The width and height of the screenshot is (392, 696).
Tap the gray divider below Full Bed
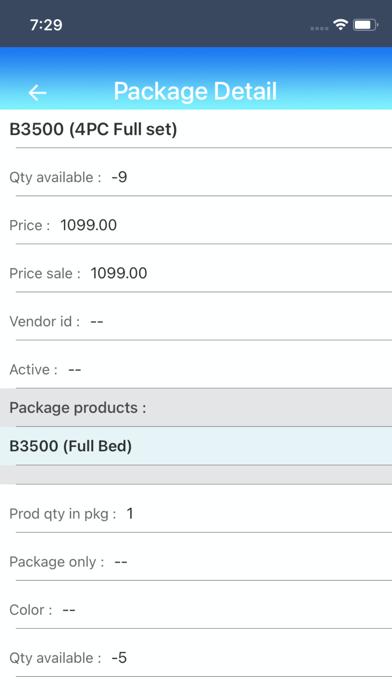(196, 475)
